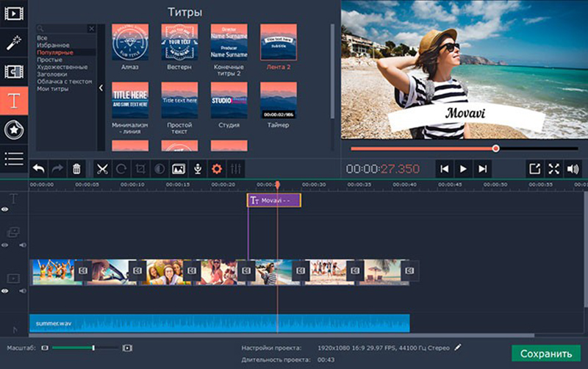
Task: Open Color adjustments tool
Action: click(159, 169)
